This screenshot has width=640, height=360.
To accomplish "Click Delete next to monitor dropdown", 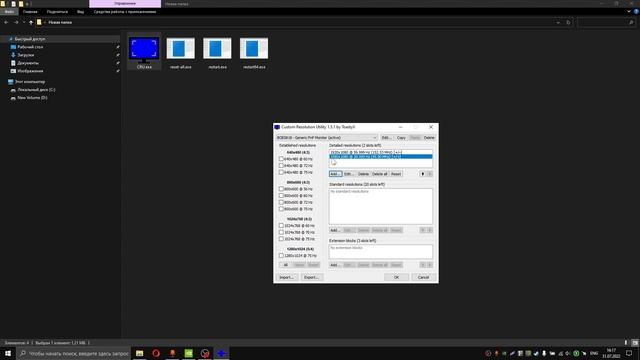I will 429,138.
